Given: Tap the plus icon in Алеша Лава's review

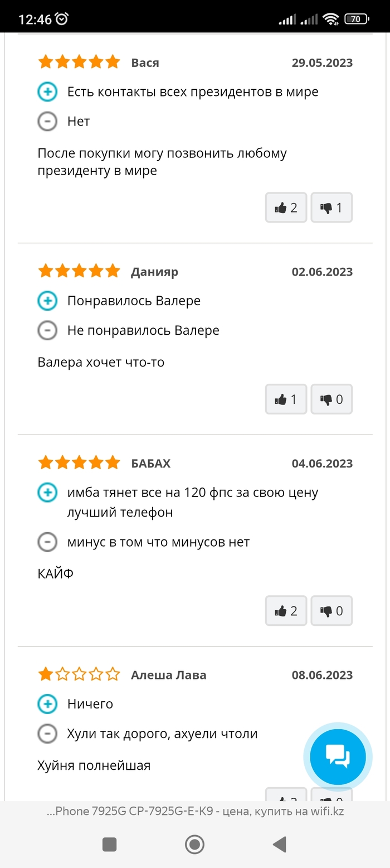Looking at the screenshot, I should click(x=47, y=704).
